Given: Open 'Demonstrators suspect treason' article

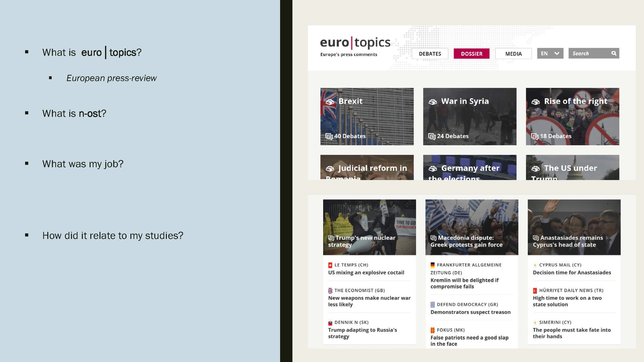Looking at the screenshot, I should [470, 312].
